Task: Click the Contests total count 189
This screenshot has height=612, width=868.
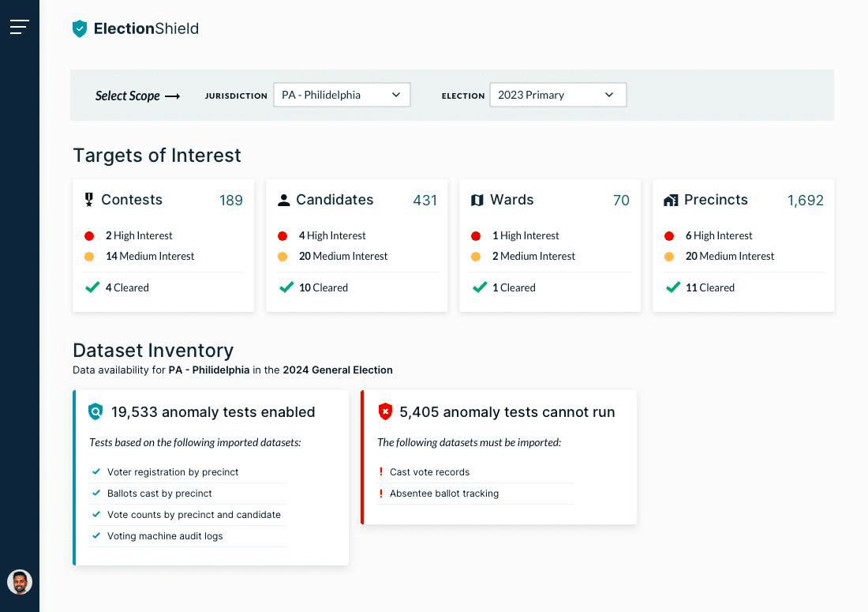Action: [231, 200]
